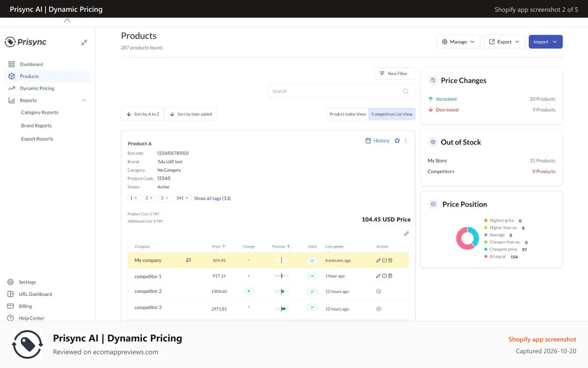Star Product A as favorite
This screenshot has height=368, width=588.
click(x=397, y=141)
